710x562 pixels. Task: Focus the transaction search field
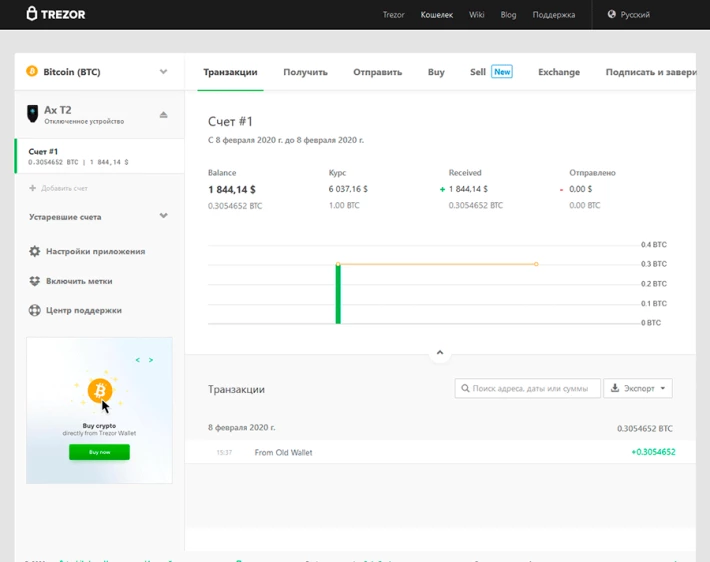pos(528,389)
